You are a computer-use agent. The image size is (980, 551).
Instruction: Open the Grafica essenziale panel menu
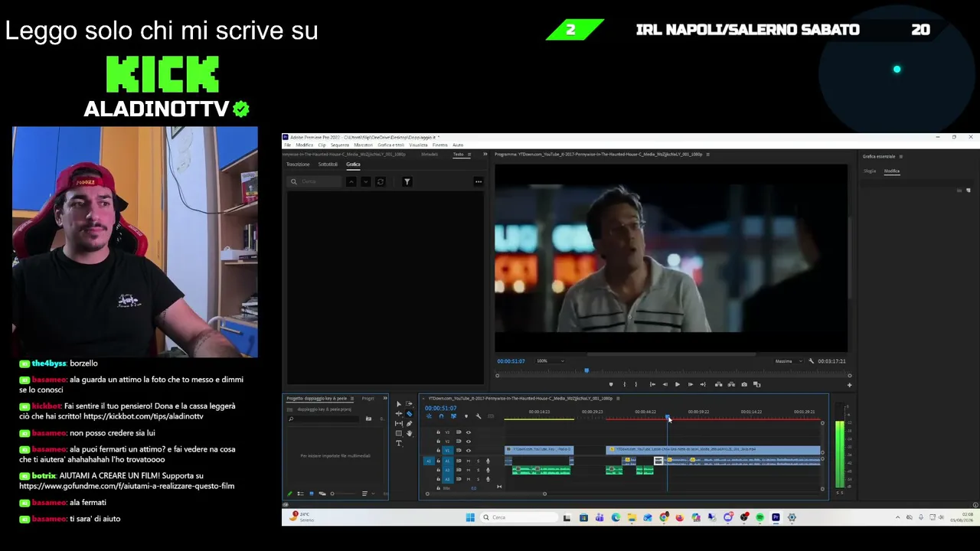point(900,157)
